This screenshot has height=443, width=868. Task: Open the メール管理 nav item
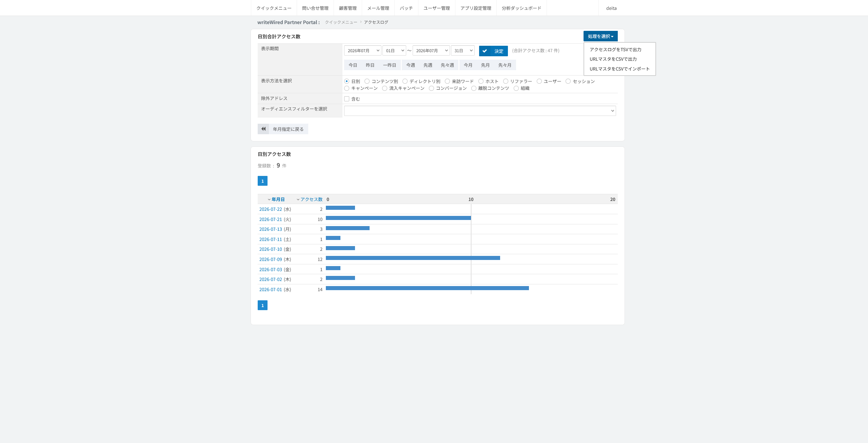(378, 8)
